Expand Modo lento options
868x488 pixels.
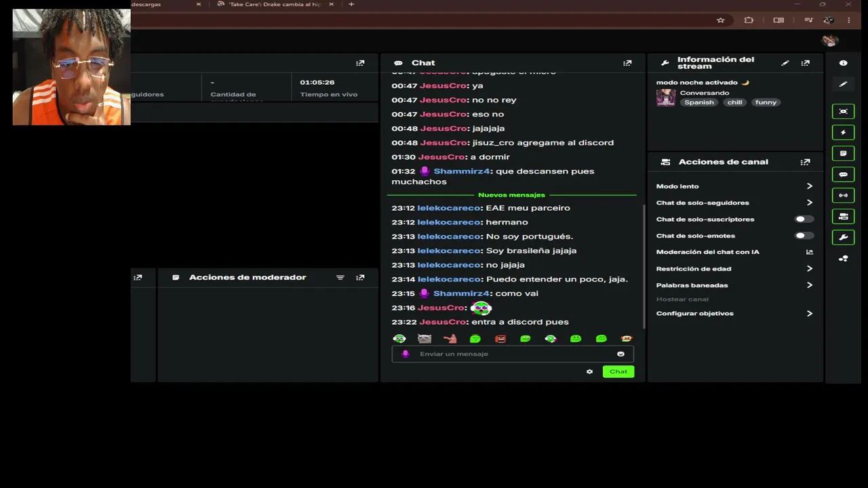point(809,186)
